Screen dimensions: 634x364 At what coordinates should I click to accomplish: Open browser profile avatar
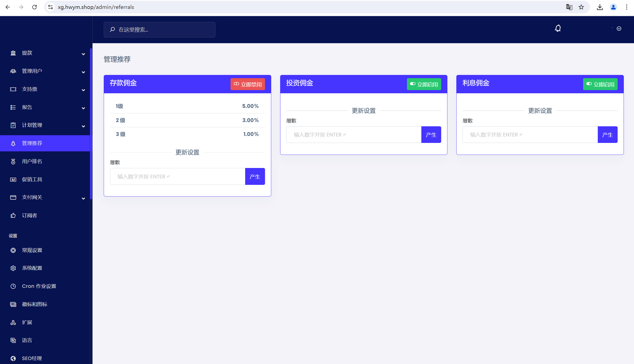coord(613,7)
